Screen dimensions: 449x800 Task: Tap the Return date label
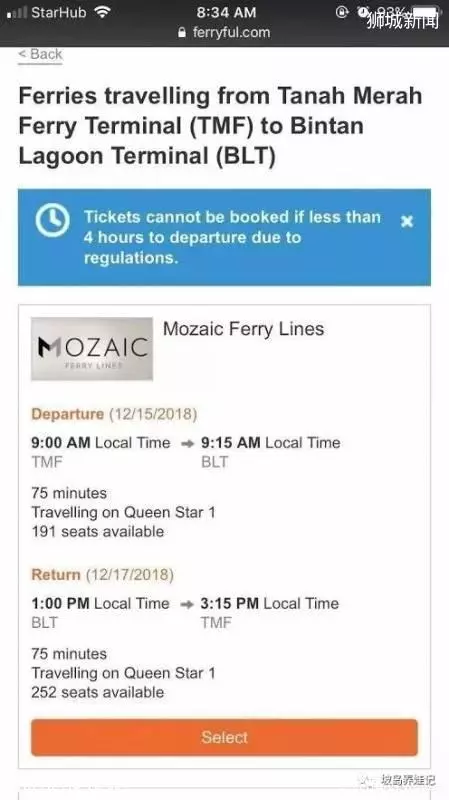click(103, 575)
